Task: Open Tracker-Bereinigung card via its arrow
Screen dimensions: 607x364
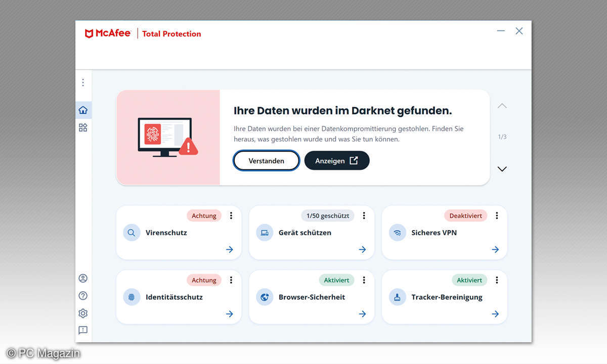Action: pos(495,314)
